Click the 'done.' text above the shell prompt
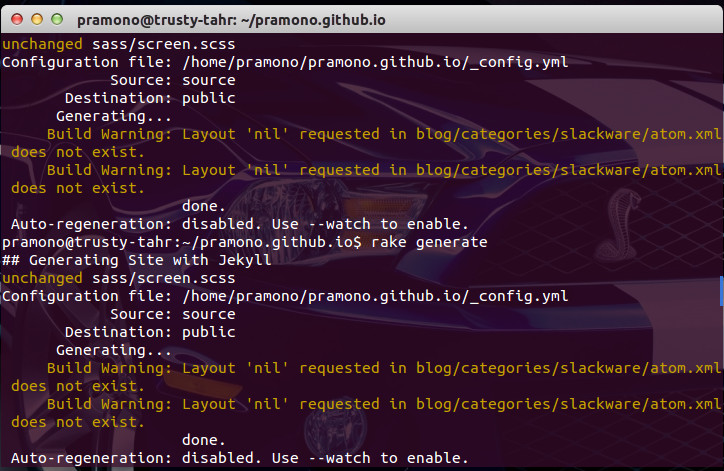 click(x=204, y=206)
